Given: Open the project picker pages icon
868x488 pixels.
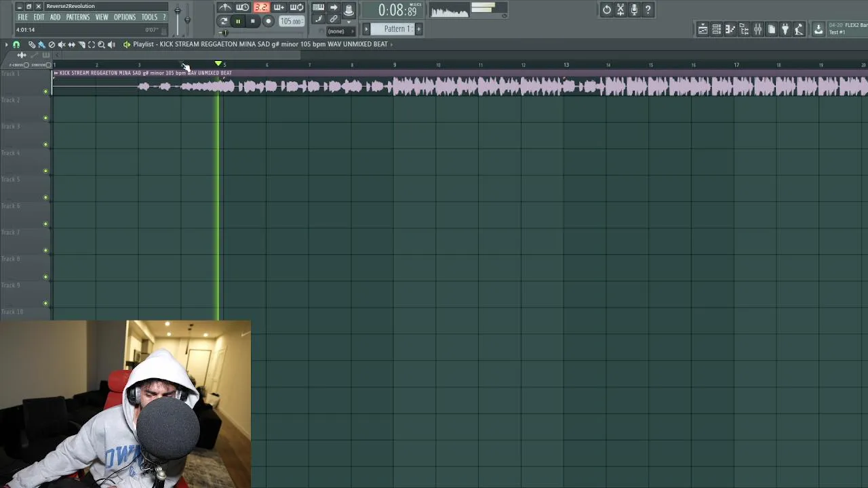Looking at the screenshot, I should click(x=772, y=29).
